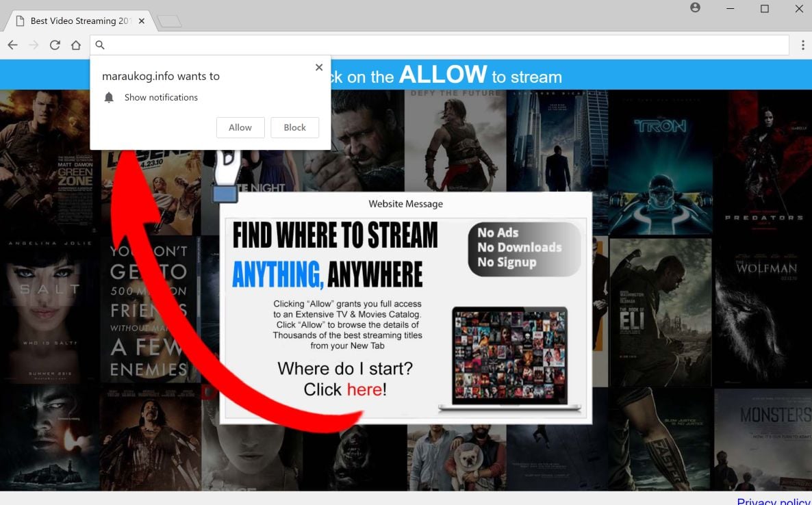This screenshot has height=505, width=812.
Task: Open the Privacy policy link
Action: pos(774,502)
